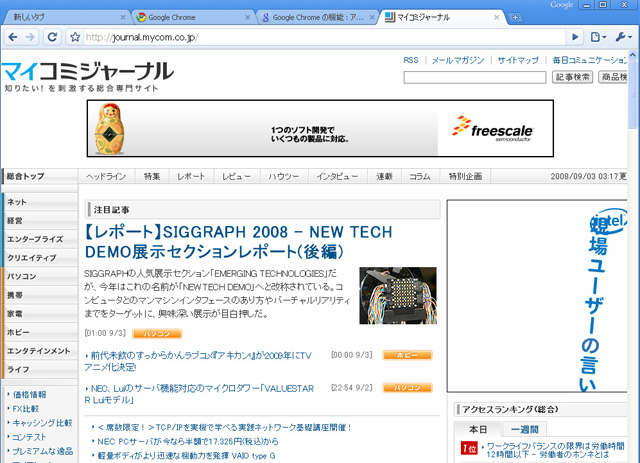This screenshot has width=640, height=463.
Task: Switch to the Google Chrome の機能 tab
Action: tap(316, 17)
